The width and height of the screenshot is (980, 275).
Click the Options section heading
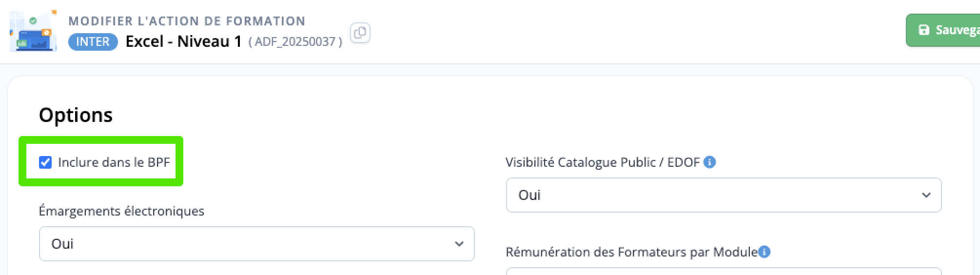point(76,115)
